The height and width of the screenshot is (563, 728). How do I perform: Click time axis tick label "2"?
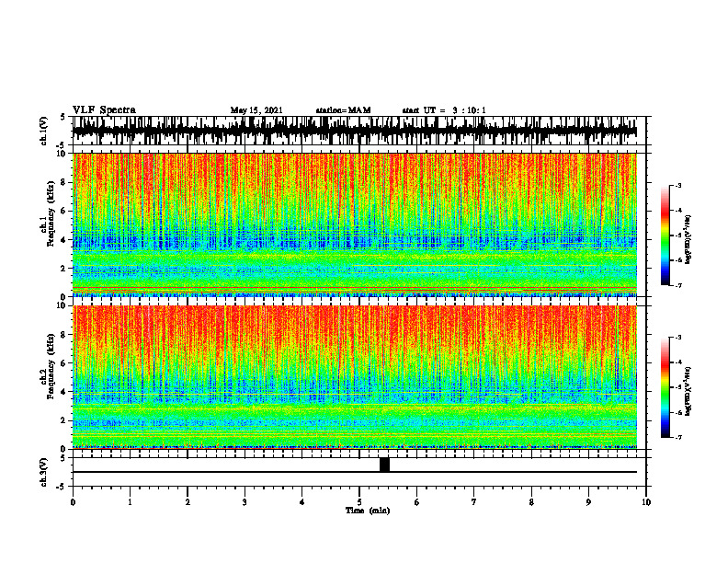pos(188,502)
